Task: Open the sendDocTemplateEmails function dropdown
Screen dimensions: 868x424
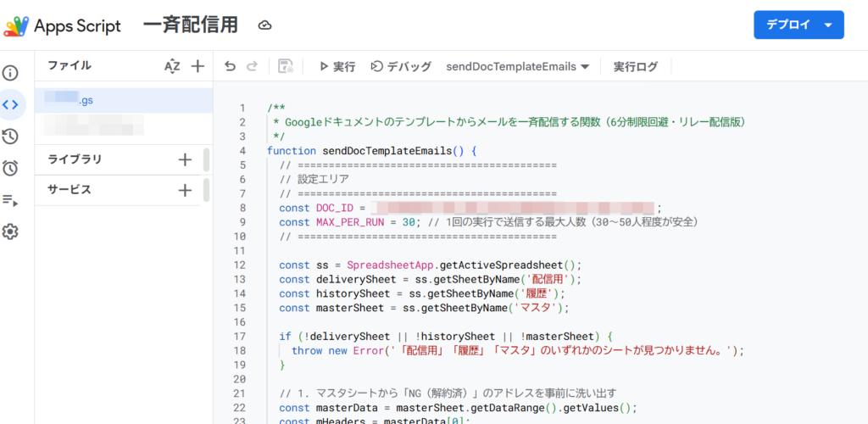Action: (518, 67)
